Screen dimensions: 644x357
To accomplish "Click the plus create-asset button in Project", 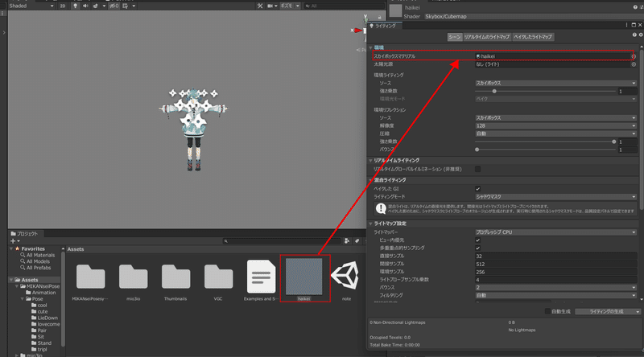I will [14, 241].
